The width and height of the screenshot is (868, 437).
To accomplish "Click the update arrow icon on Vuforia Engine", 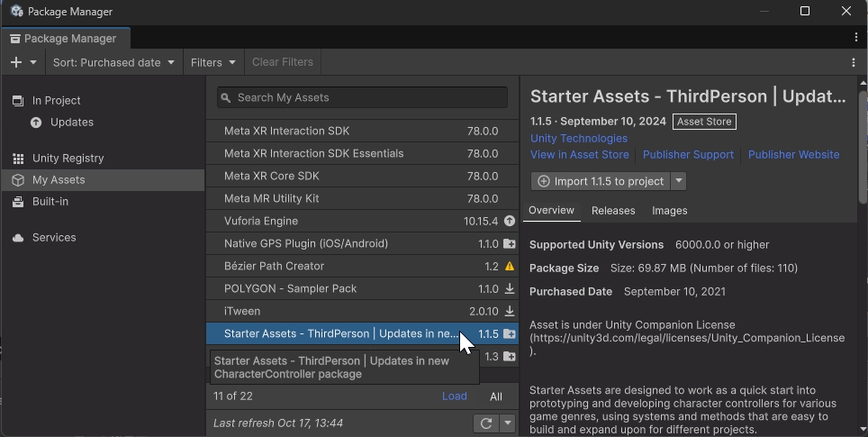I will point(510,221).
